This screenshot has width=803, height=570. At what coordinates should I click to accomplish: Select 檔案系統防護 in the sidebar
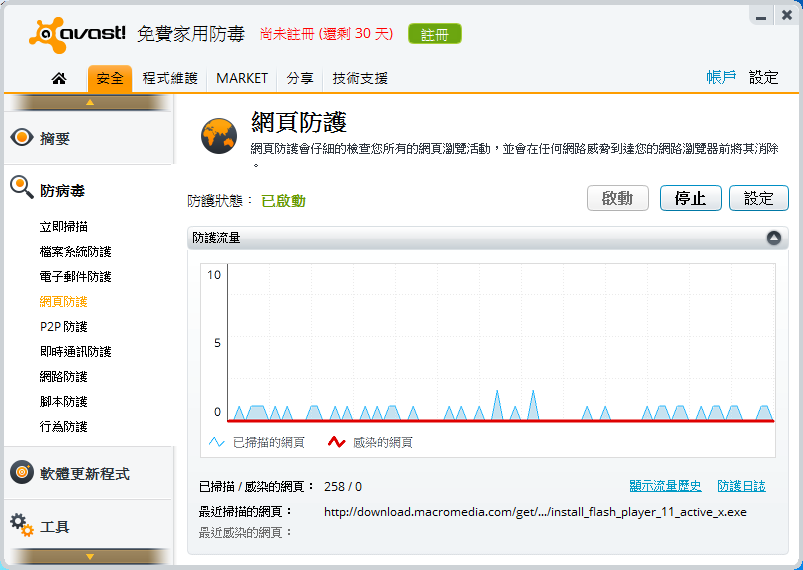coord(75,252)
